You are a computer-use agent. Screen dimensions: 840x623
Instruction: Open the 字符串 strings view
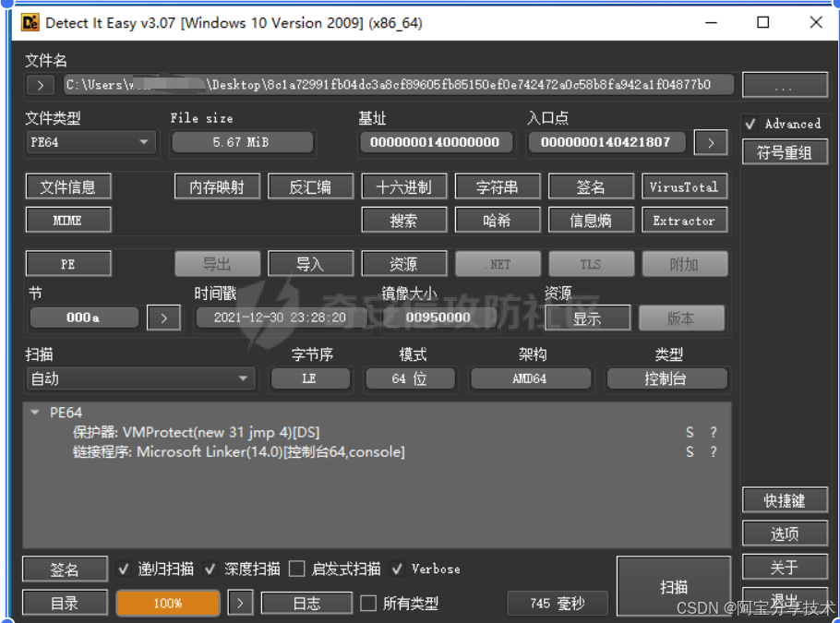[498, 187]
